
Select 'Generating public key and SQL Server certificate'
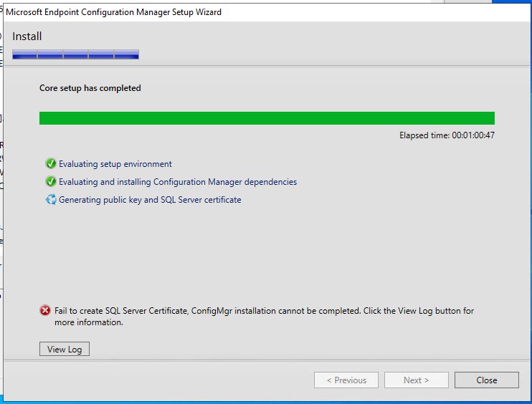point(150,200)
